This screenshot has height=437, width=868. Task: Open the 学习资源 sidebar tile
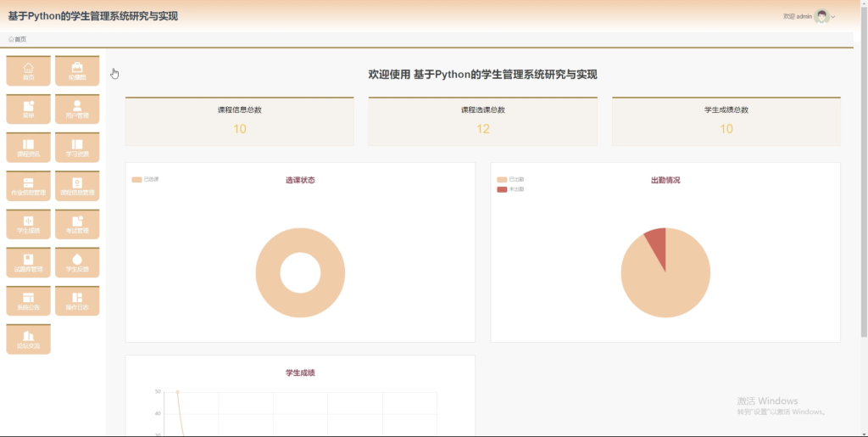(77, 148)
